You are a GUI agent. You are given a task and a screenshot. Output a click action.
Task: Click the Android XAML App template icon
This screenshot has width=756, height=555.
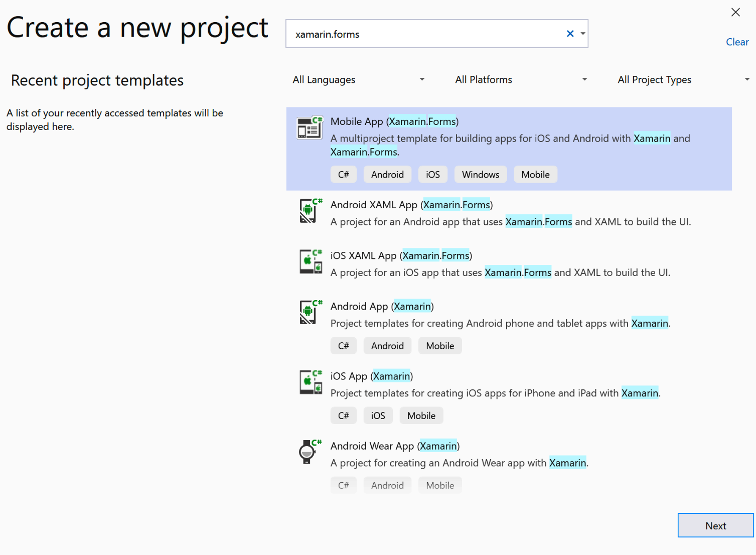[310, 211]
